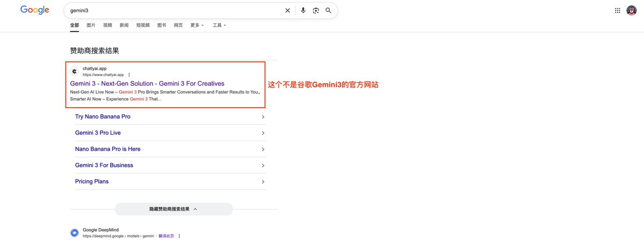Click the magnifier search icon

328,11
